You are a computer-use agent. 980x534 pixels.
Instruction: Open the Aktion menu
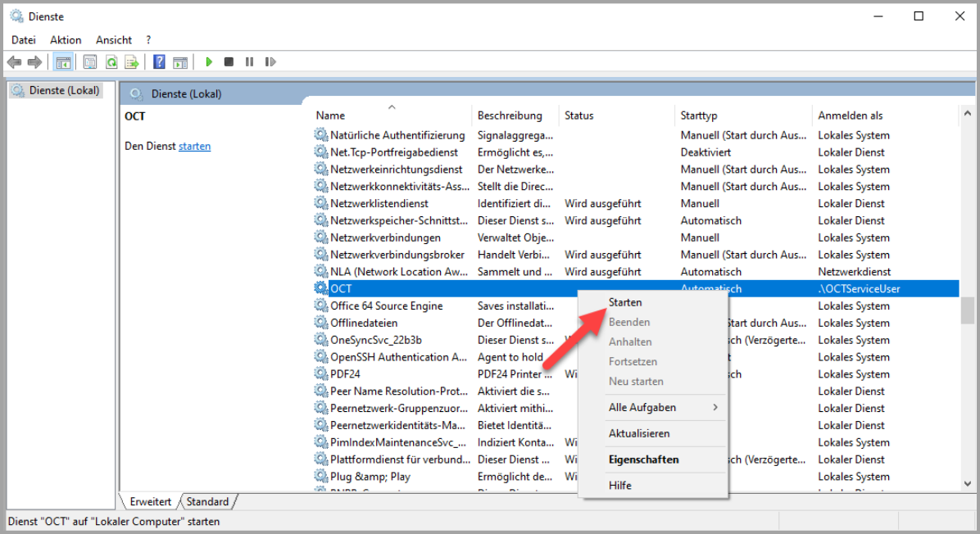(x=66, y=39)
